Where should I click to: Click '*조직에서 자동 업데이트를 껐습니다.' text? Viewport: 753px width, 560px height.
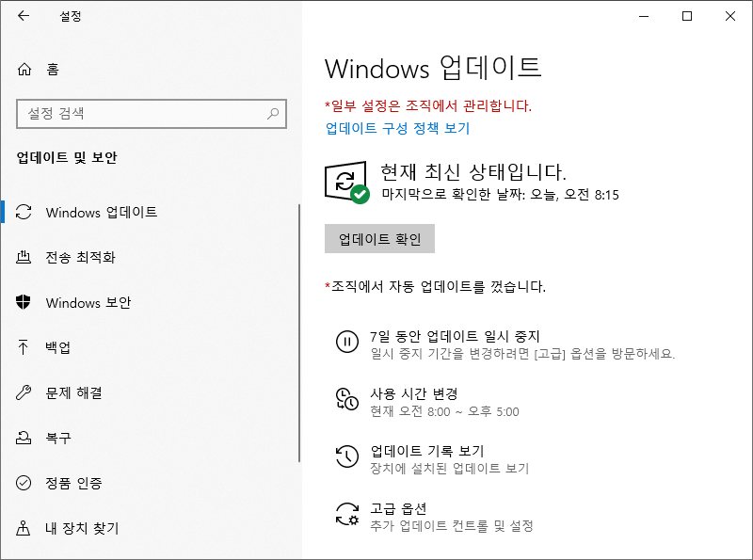click(x=435, y=287)
